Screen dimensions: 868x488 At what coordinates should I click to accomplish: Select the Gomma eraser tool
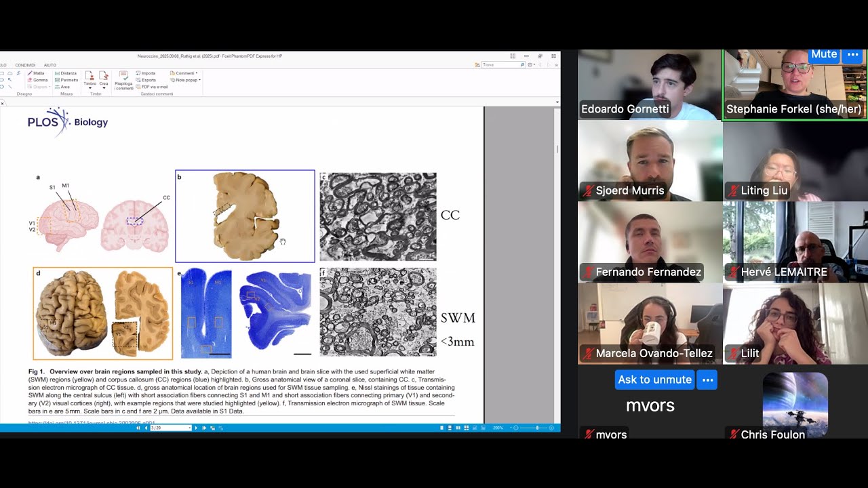(x=37, y=80)
